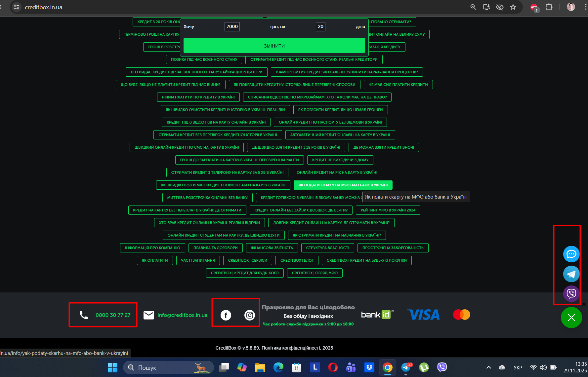Open the 13:35 clock and date
This screenshot has width=588, height=377.
[575, 367]
